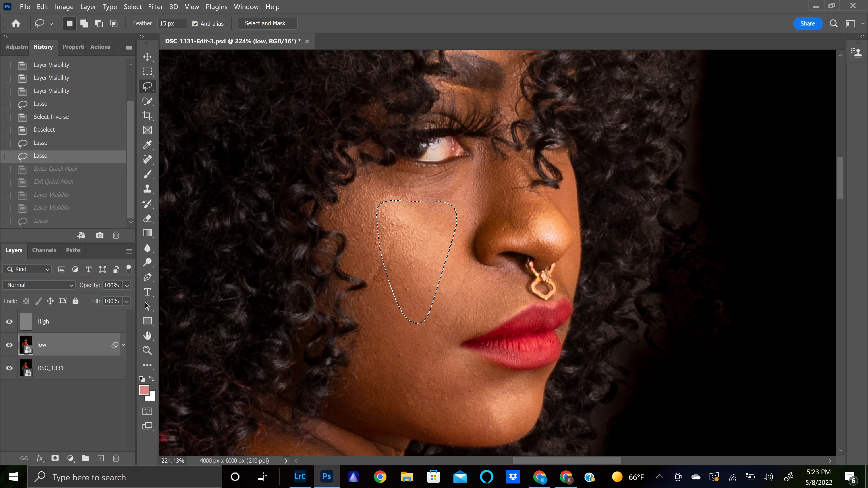The height and width of the screenshot is (488, 868).
Task: Hide the DSC_1331 layer
Action: coord(9,368)
